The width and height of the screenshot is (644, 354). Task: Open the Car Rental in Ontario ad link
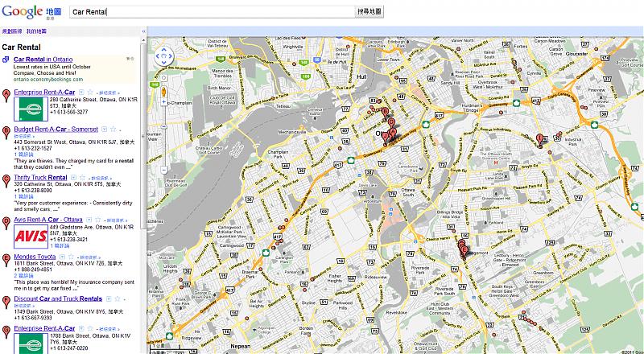tap(43, 60)
